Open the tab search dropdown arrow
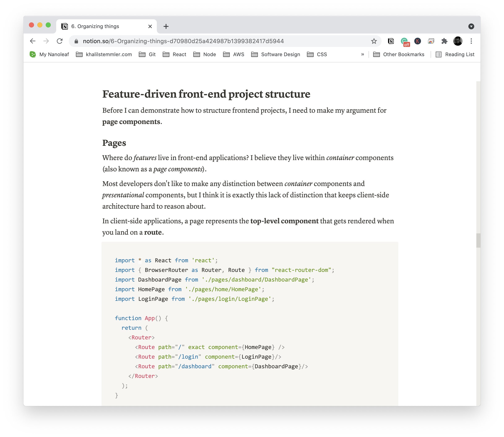Viewport: 504px width, 437px height. [x=471, y=26]
